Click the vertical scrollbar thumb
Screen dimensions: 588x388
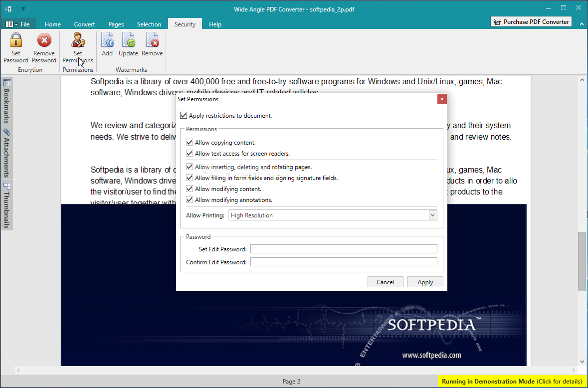coord(582,261)
